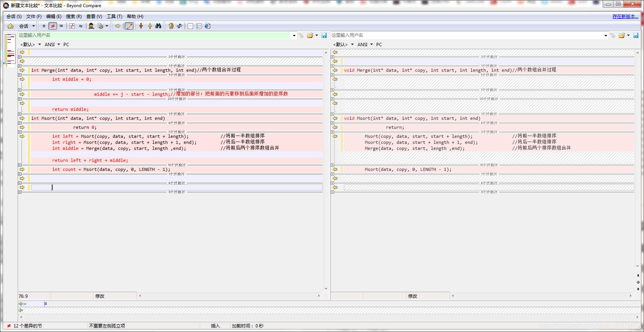The width and height of the screenshot is (644, 332).
Task: Click right pane open file folder icon
Action: [x=622, y=35]
